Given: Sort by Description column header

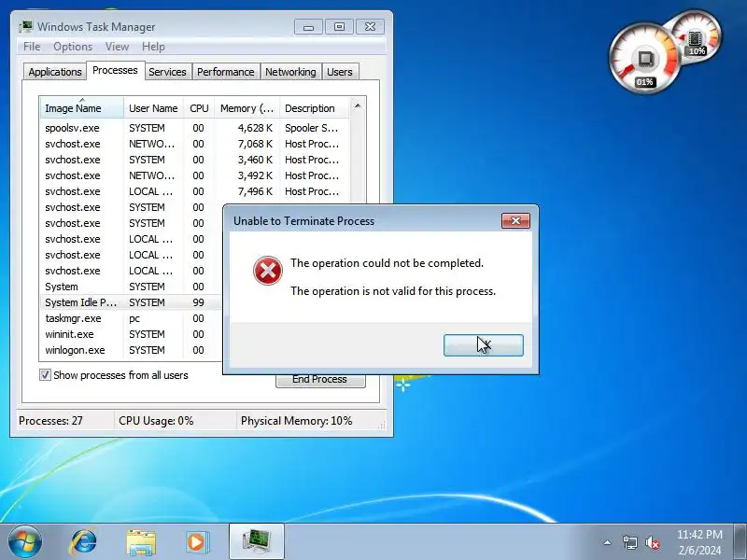Looking at the screenshot, I should click(x=315, y=108).
